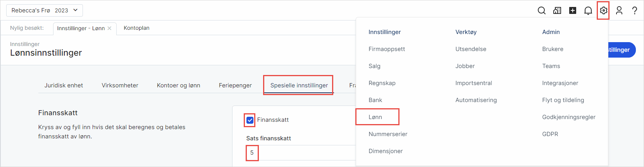Image resolution: width=644 pixels, height=167 pixels.
Task: Click the search magnifier icon
Action: point(542,10)
